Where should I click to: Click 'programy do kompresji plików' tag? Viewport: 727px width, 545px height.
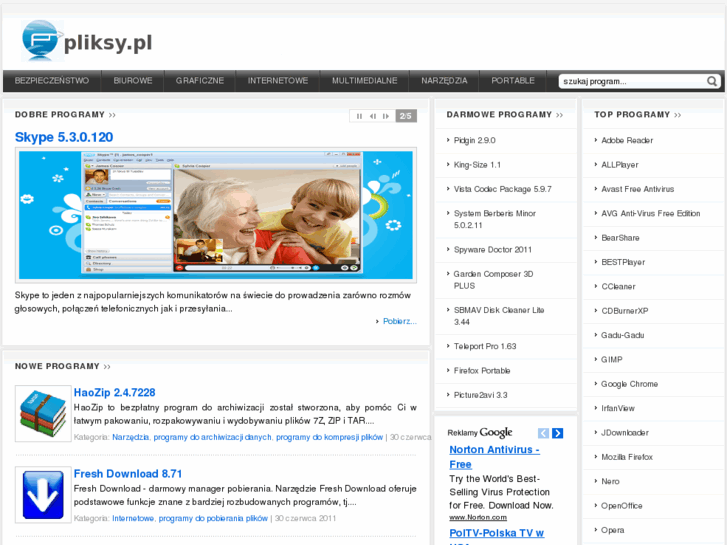[330, 437]
